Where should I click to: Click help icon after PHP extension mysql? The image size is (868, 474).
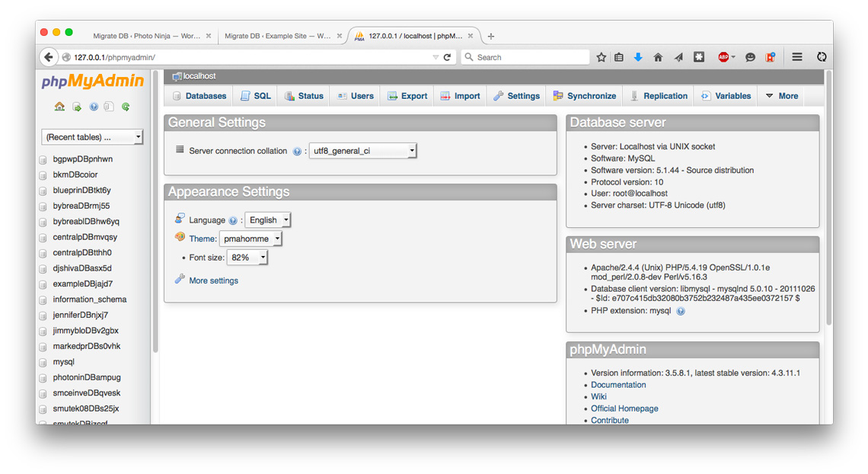681,311
